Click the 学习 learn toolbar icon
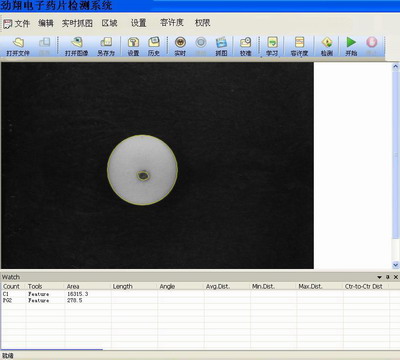This screenshot has width=400, height=360. point(272,46)
